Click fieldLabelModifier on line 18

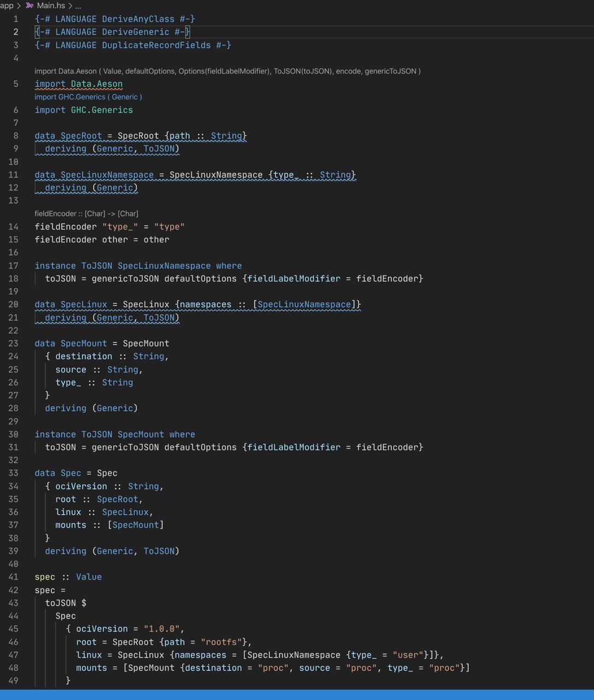click(294, 279)
